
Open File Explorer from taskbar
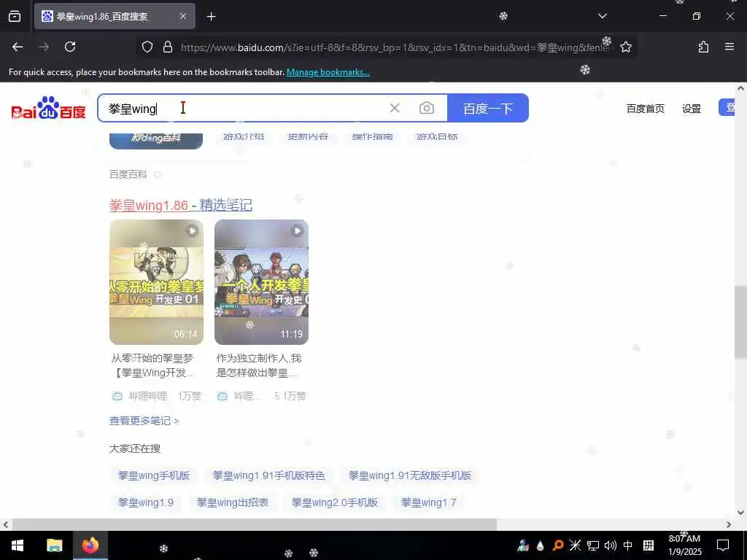pyautogui.click(x=54, y=545)
